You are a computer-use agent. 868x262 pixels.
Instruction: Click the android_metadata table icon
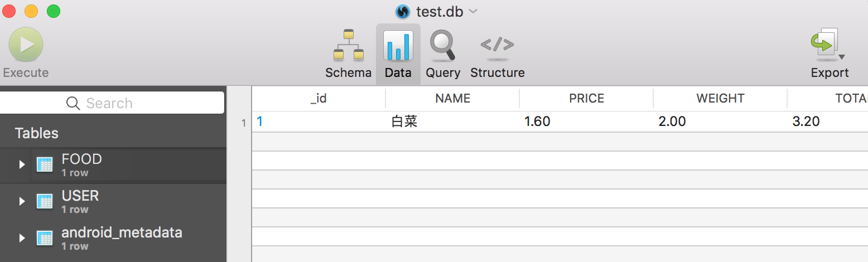coord(45,238)
